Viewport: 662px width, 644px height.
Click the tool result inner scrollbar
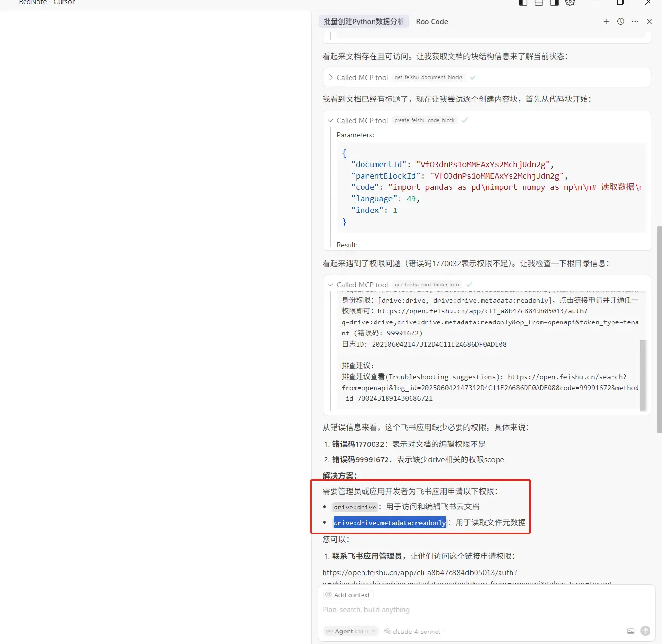[x=643, y=375]
